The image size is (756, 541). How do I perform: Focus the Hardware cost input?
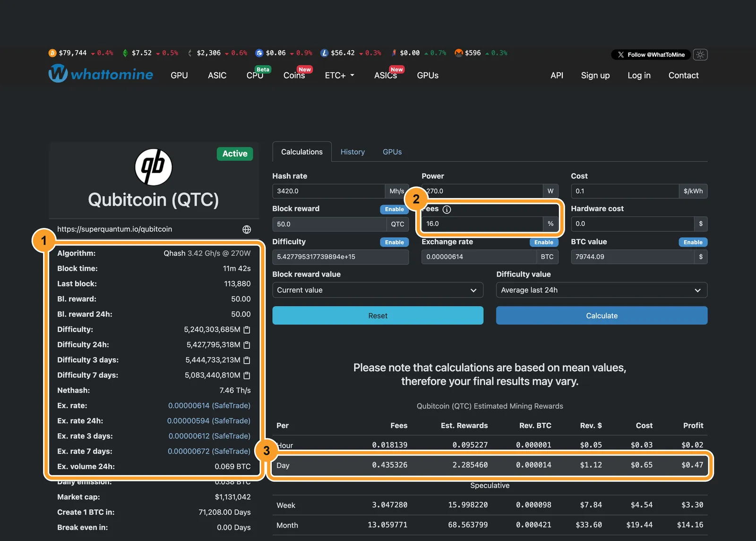pyautogui.click(x=632, y=224)
